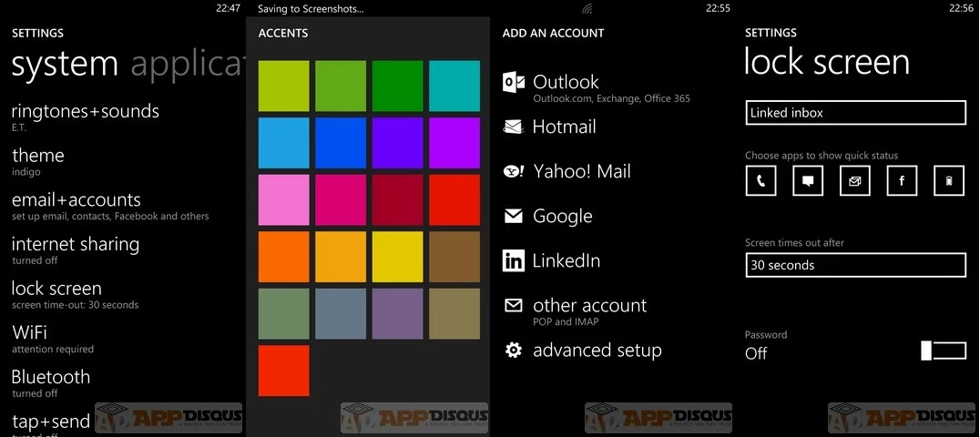Open email+accounts settings
The height and width of the screenshot is (437, 980).
110,206
